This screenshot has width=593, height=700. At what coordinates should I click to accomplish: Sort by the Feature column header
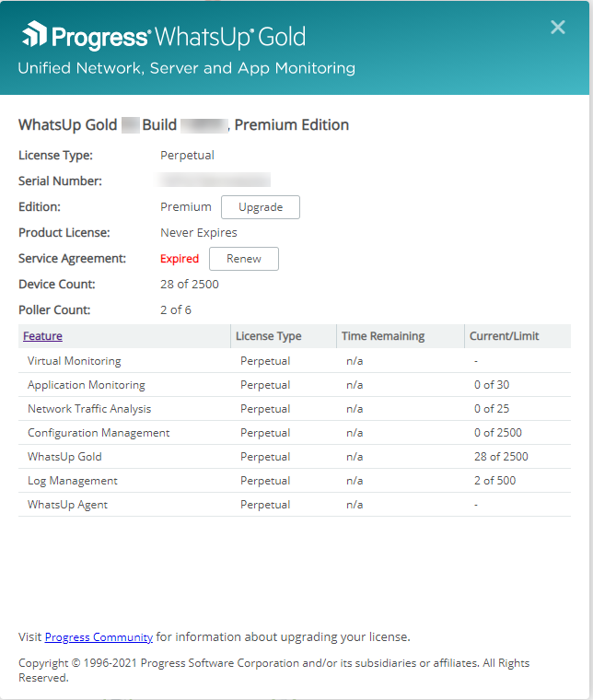tap(42, 335)
